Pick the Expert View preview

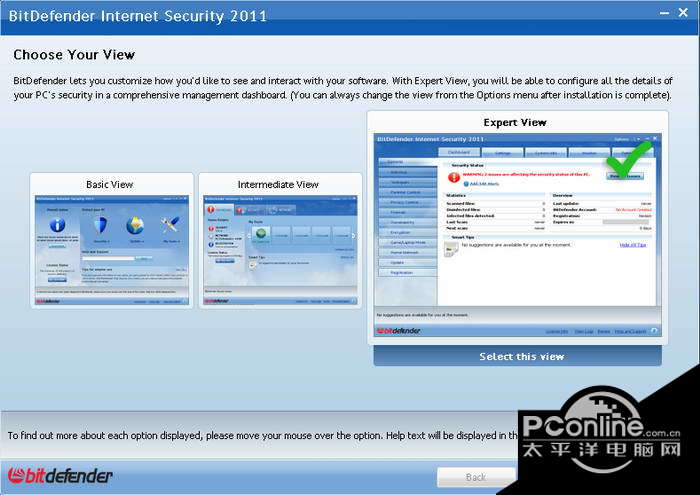tap(517, 235)
